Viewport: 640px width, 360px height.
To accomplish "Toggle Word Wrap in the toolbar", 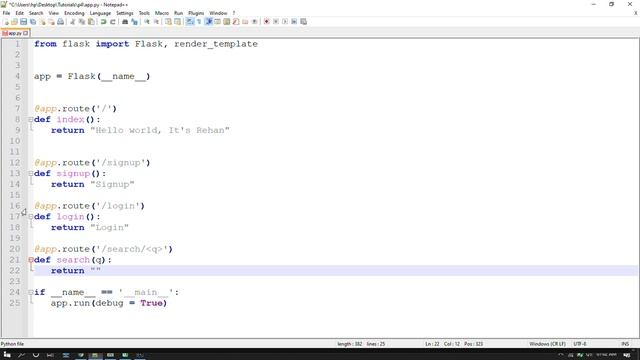I will 190,22.
